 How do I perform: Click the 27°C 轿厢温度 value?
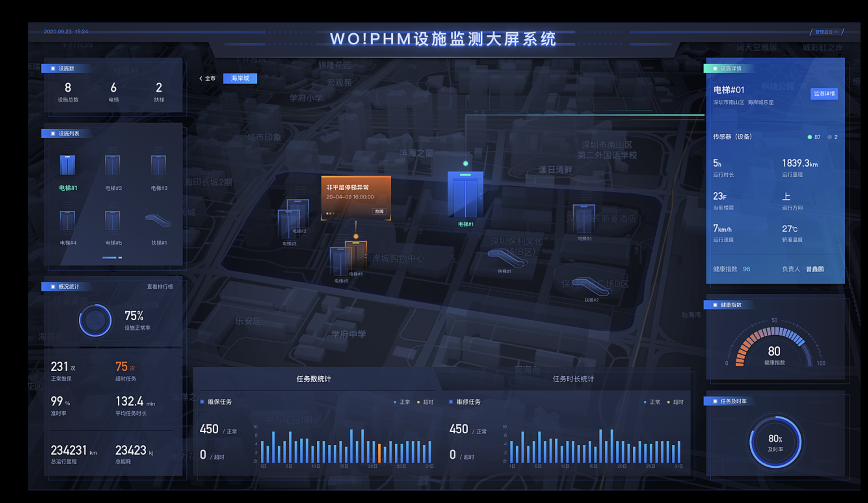pos(789,229)
